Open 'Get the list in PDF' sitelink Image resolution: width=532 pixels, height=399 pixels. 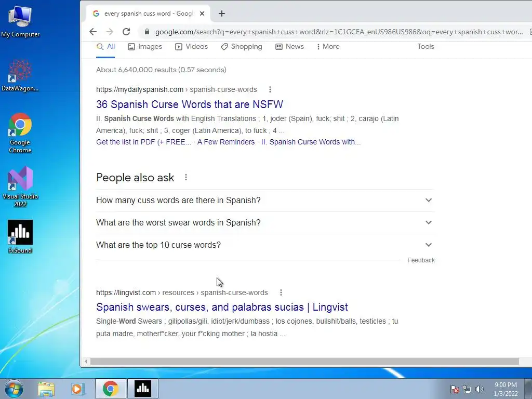[x=143, y=142]
